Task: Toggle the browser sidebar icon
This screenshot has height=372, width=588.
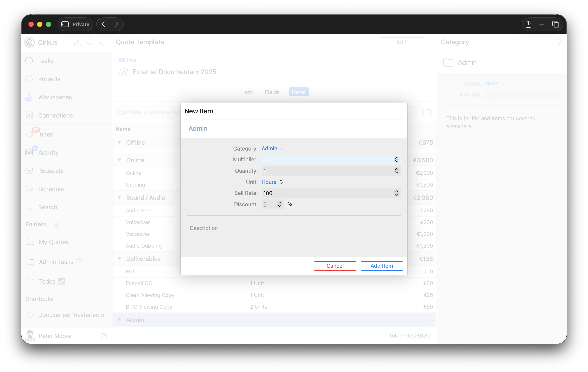Action: coord(65,24)
